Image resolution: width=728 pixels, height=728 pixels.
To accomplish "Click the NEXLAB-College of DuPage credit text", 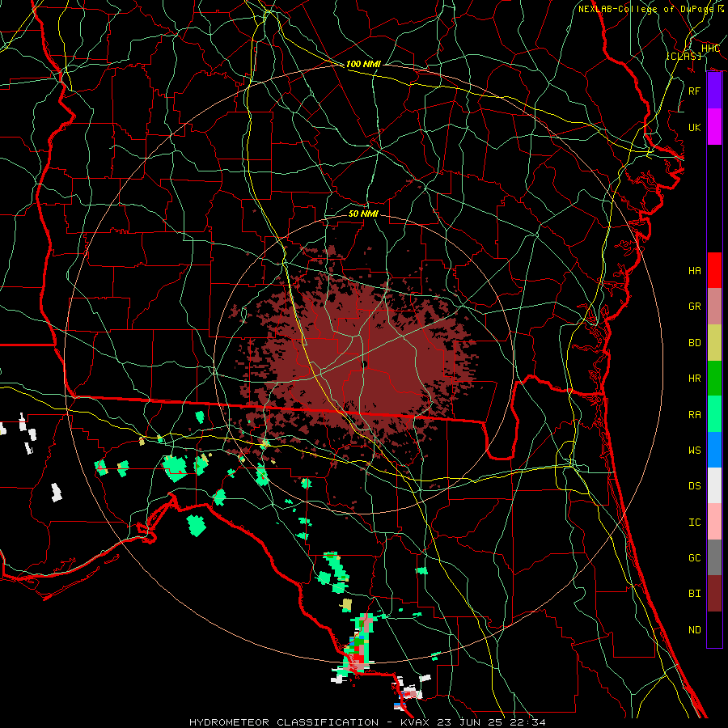I will 645,9.
